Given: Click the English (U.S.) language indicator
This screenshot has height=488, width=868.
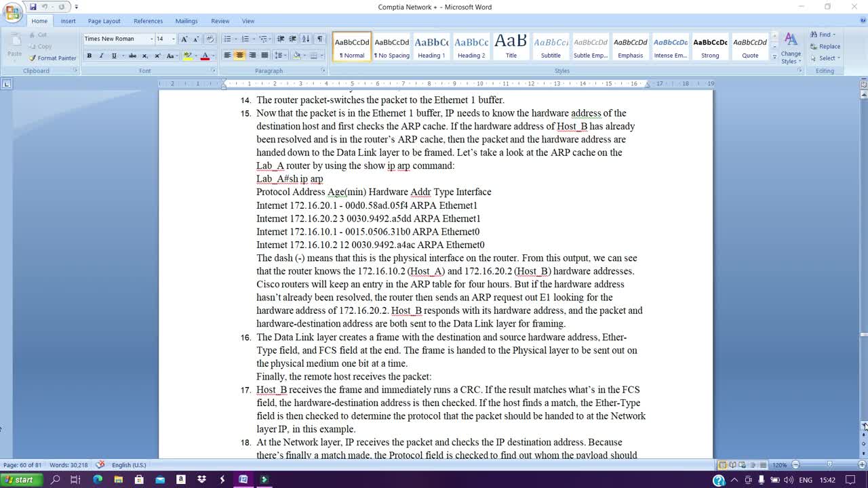Looking at the screenshot, I should 129,465.
